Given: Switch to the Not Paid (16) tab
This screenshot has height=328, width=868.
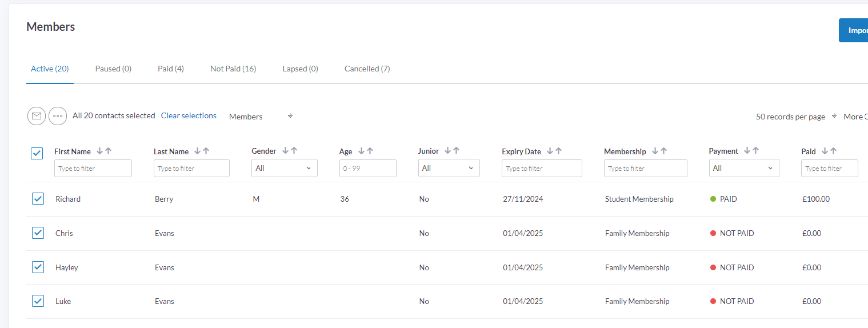Looking at the screenshot, I should (233, 69).
